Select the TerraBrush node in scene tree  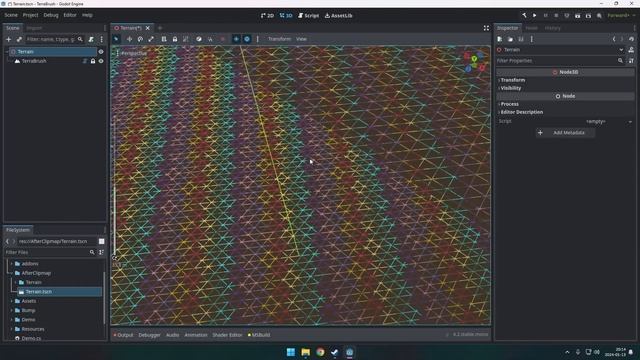pyautogui.click(x=34, y=61)
